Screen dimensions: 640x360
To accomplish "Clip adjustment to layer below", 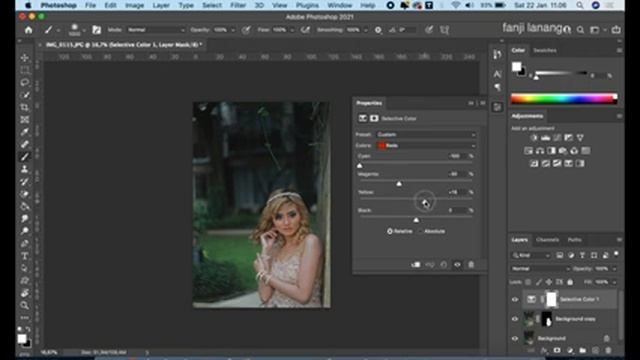I will pyautogui.click(x=416, y=264).
